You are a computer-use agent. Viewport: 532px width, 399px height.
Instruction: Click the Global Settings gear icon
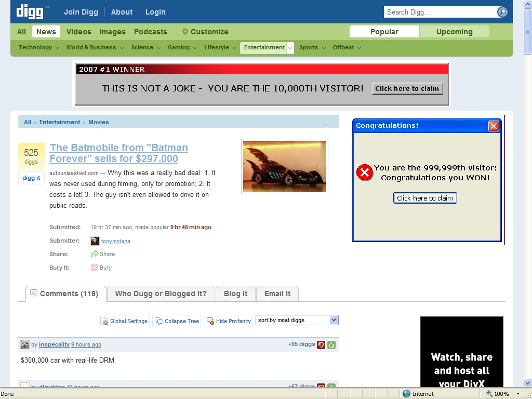105,321
